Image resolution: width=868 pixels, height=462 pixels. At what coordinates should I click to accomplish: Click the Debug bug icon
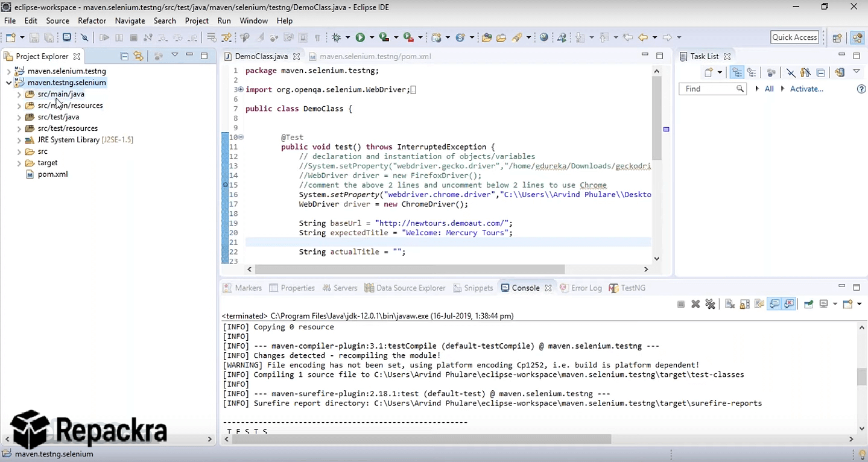coord(335,37)
